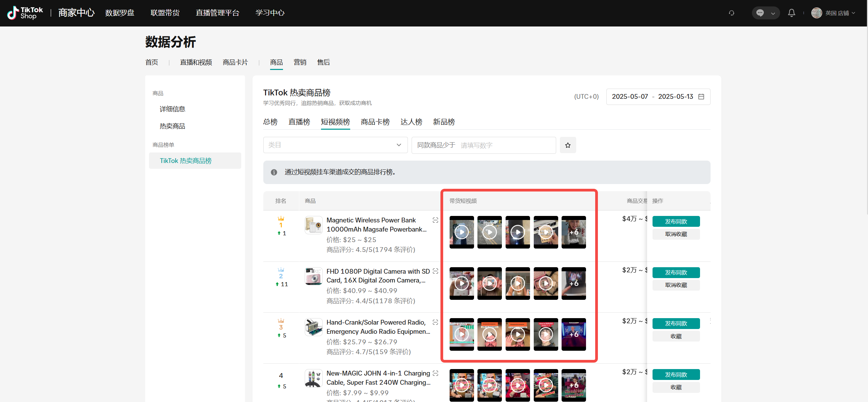
Task: Click scan icon beside FHD 1080P Digital Camera
Action: tap(435, 271)
